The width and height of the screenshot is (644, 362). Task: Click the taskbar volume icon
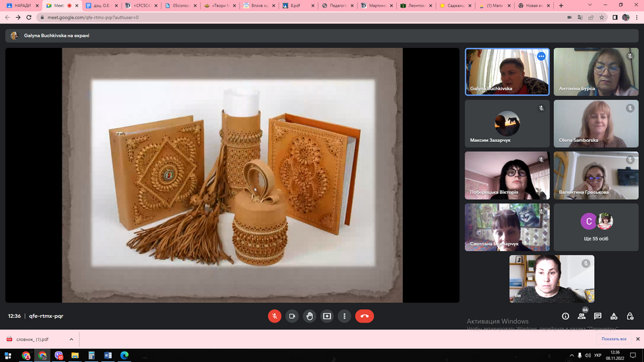(587, 355)
